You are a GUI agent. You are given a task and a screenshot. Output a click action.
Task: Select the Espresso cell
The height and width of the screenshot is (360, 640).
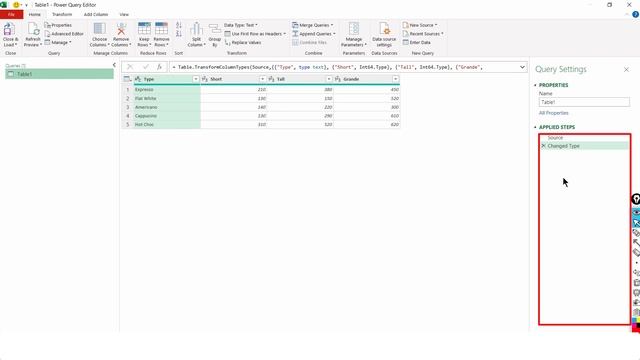click(x=167, y=89)
